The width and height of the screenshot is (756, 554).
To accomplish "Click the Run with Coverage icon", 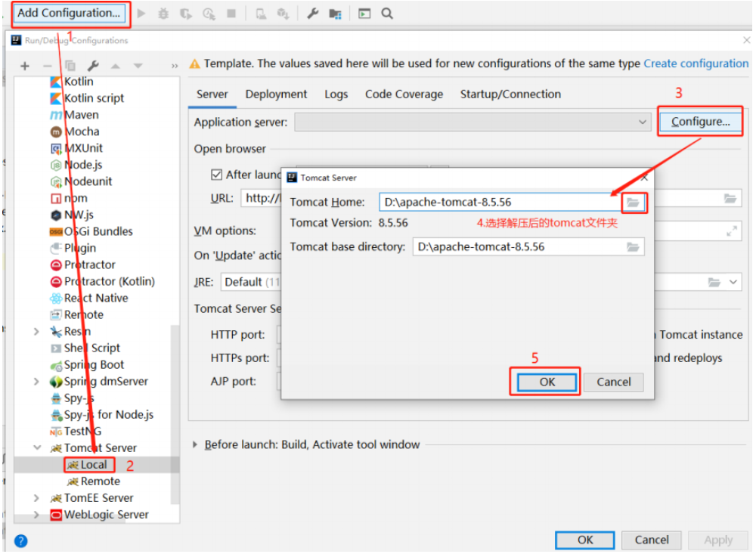I will (x=186, y=14).
